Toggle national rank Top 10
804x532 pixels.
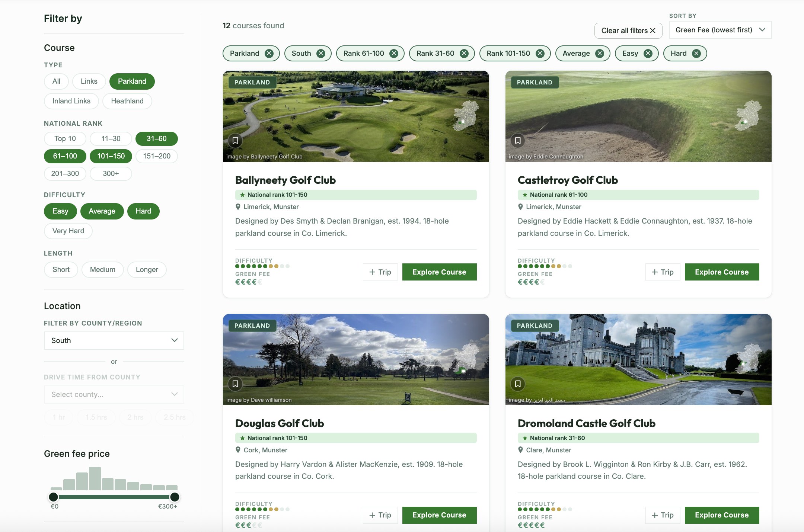point(65,139)
